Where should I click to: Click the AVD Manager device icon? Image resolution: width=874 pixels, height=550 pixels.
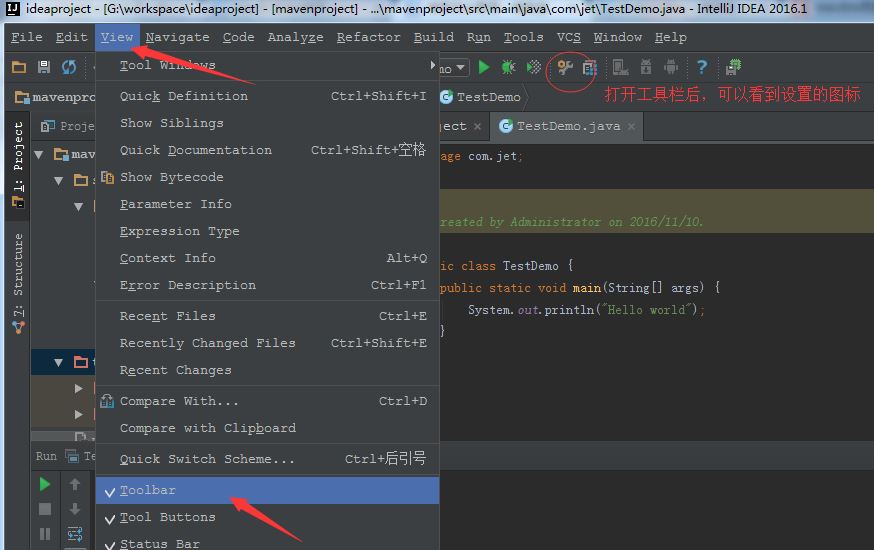pyautogui.click(x=620, y=67)
